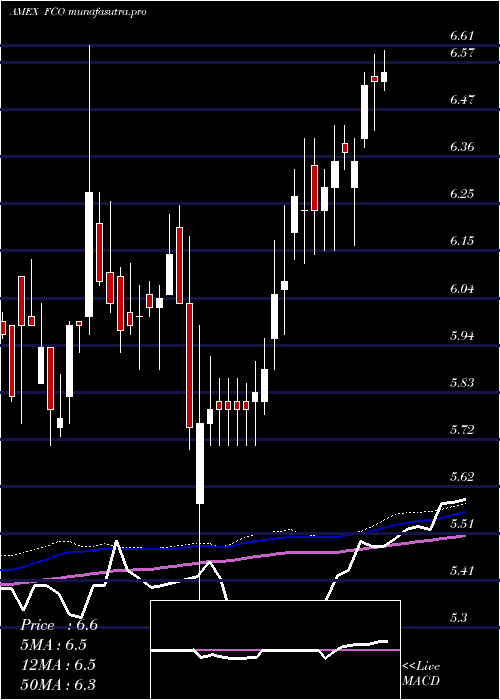
Task: Click inside the MACD inset panel
Action: [x=275, y=650]
